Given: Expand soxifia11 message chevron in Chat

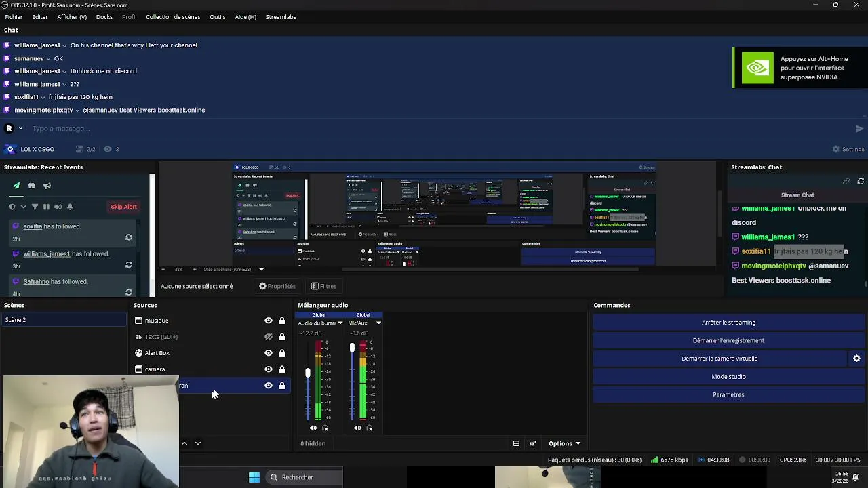Looking at the screenshot, I should tap(43, 97).
